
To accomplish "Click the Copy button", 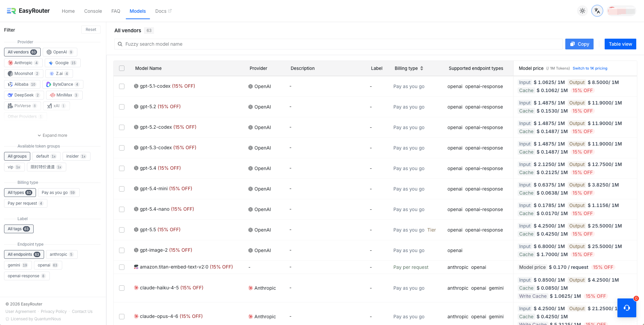I will tap(579, 44).
